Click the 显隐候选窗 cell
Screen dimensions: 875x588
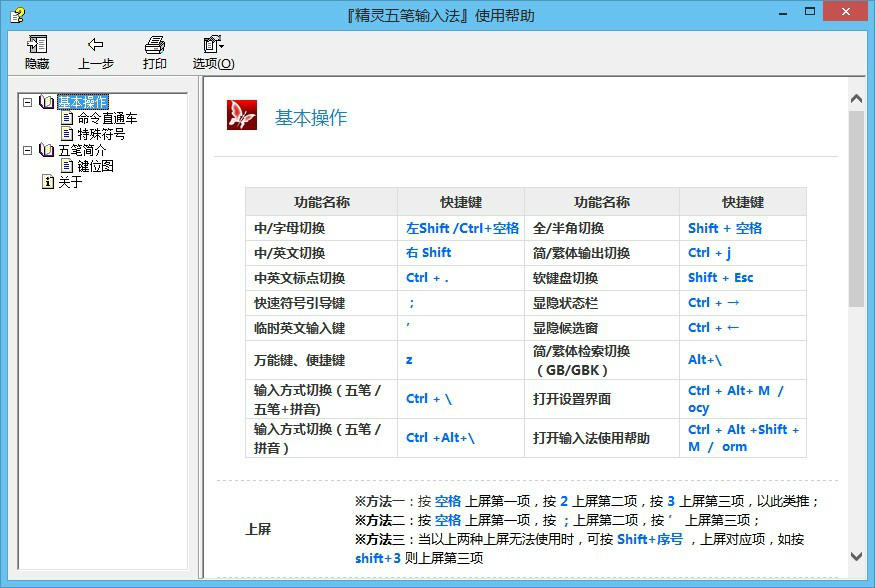602,328
